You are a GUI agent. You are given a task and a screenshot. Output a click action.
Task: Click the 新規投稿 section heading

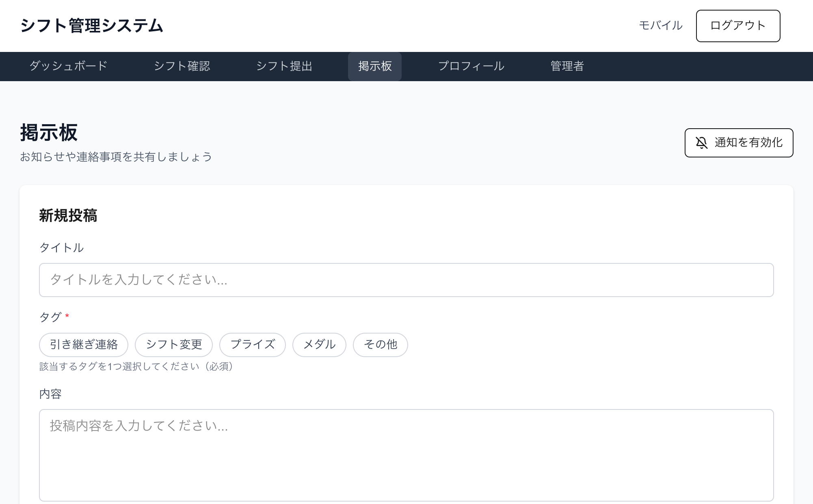pyautogui.click(x=68, y=215)
